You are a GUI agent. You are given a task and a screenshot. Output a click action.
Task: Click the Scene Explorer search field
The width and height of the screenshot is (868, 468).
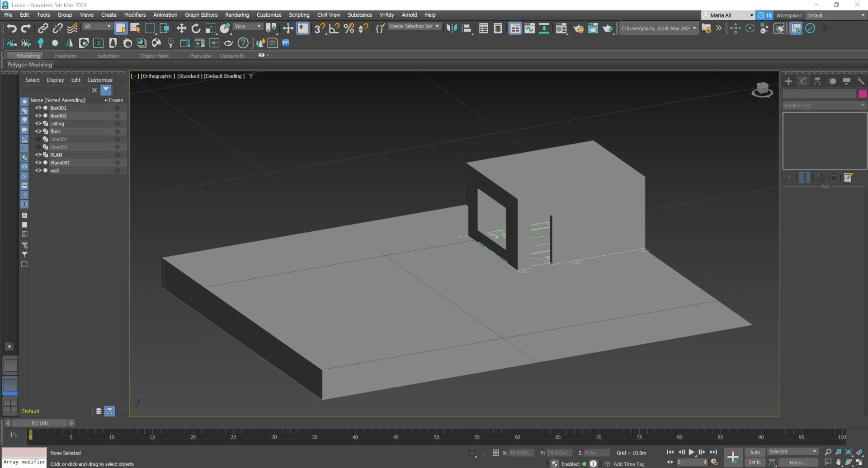(55, 90)
